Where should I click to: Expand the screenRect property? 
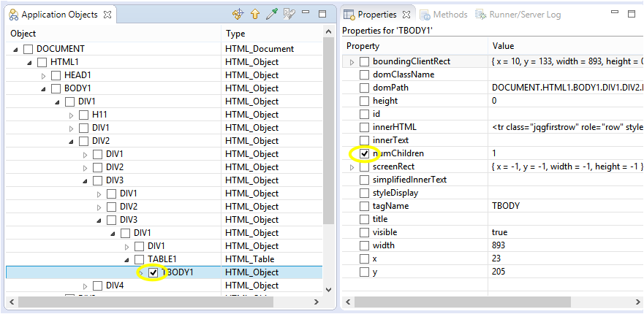(352, 166)
